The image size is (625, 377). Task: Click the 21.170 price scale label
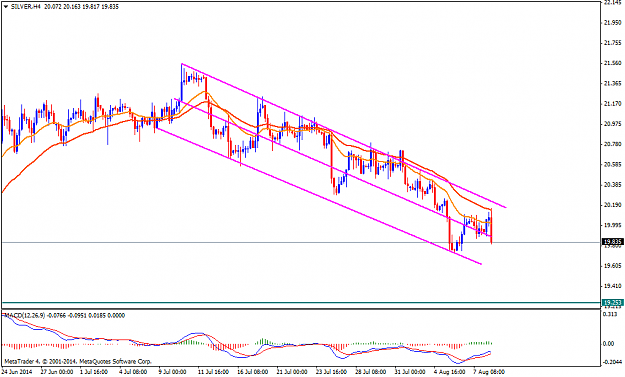[x=613, y=104]
